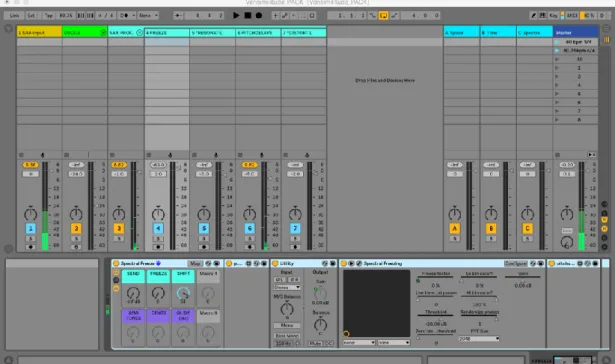The width and height of the screenshot is (615, 364).
Task: Click the Configure button in Spectral Freezing
Action: pyautogui.click(x=516, y=264)
